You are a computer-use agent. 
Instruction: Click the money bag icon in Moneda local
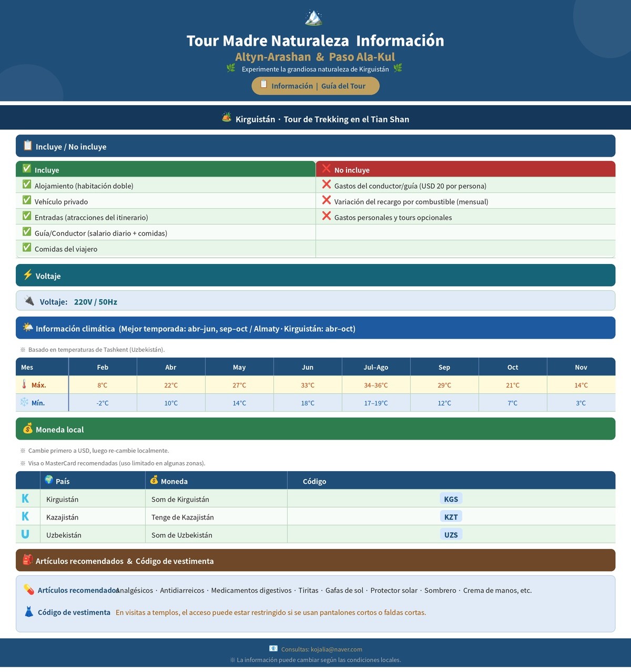click(27, 429)
